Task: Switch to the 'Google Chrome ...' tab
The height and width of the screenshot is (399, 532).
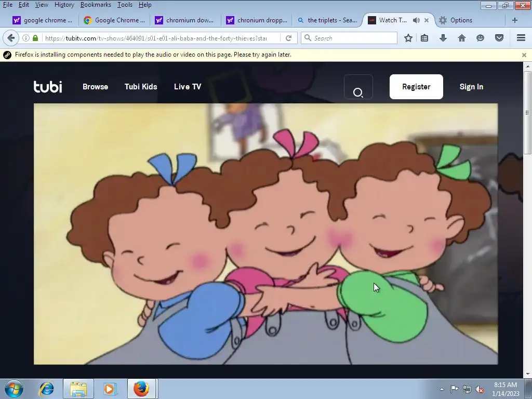Action: (x=114, y=20)
